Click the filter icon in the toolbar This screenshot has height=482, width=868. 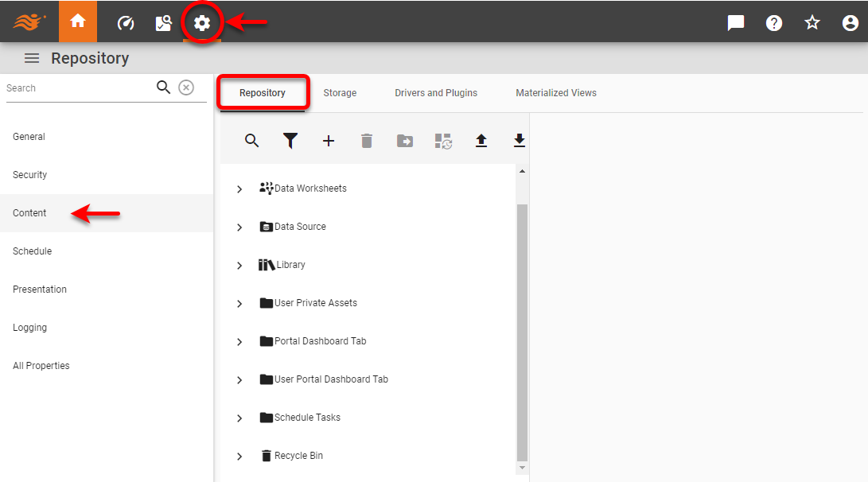point(290,141)
